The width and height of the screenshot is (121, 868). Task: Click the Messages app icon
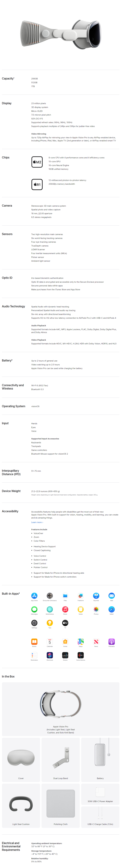pos(34,609)
